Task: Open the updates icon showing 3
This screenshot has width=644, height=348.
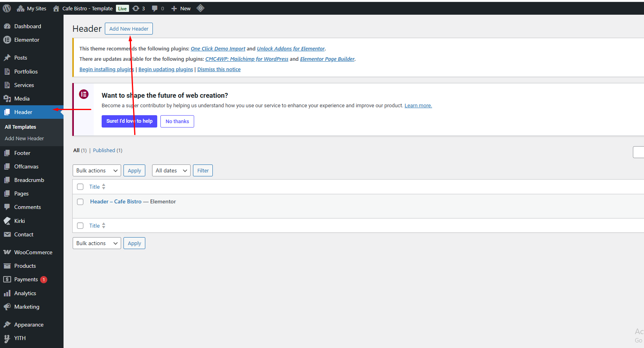Action: 136,8
